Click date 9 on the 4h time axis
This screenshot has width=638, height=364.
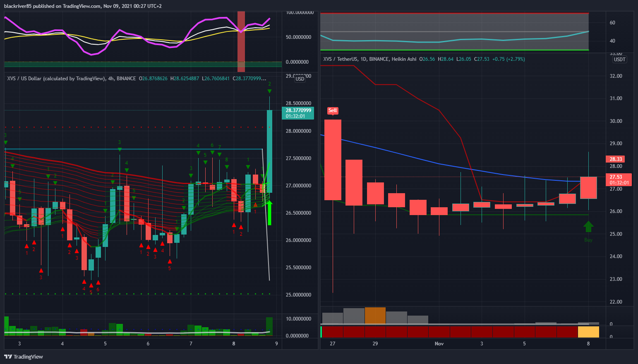pos(276,344)
